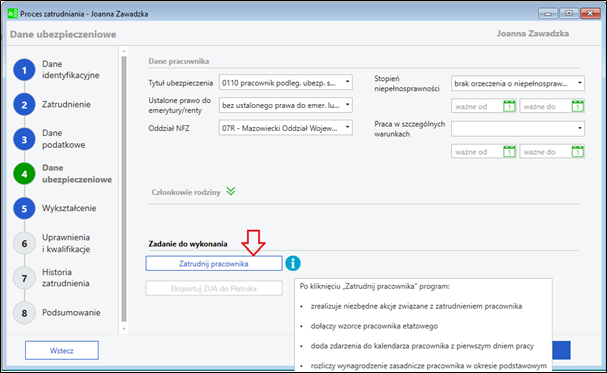The width and height of the screenshot is (607, 373).
Task: Jump to step 5 Wykształcenie
Action: point(24,209)
